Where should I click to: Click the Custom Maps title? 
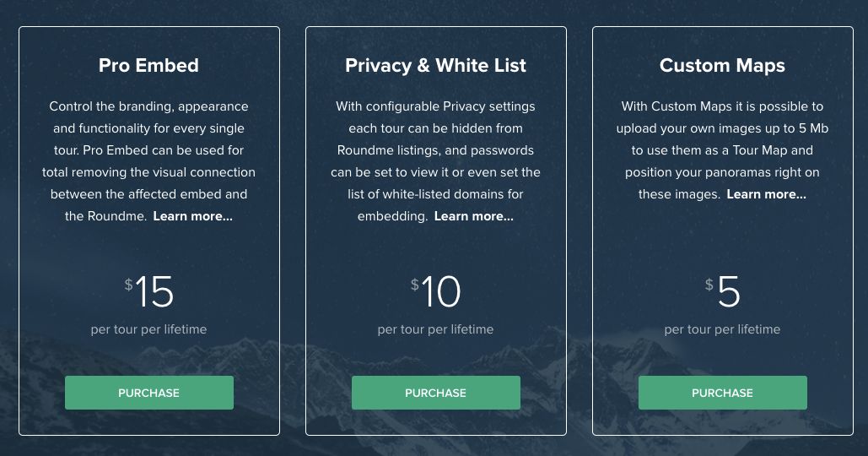pyautogui.click(x=722, y=65)
